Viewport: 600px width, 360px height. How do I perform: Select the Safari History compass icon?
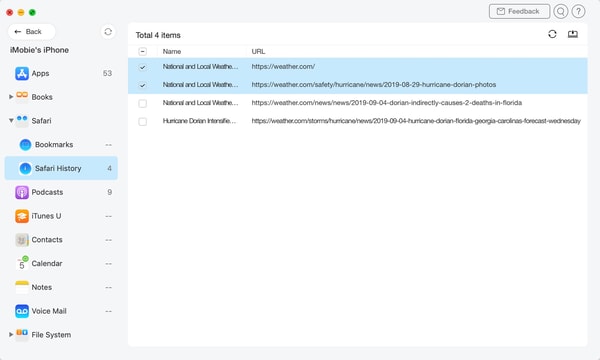click(x=25, y=168)
